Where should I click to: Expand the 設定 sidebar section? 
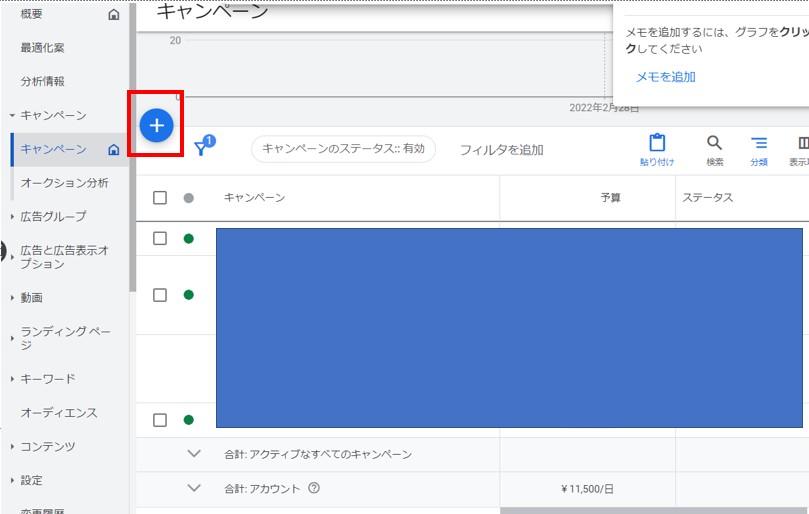pyautogui.click(x=12, y=480)
